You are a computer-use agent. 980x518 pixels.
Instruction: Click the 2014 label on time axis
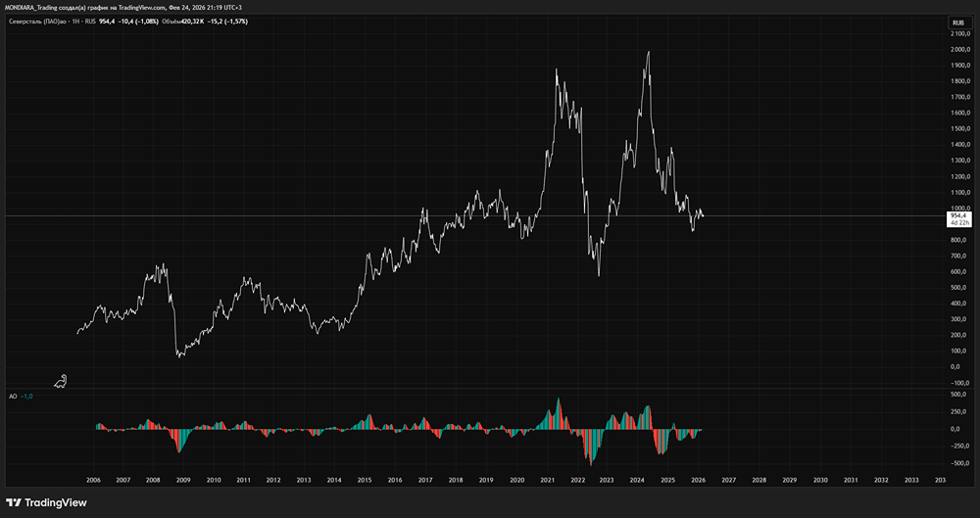coord(334,481)
